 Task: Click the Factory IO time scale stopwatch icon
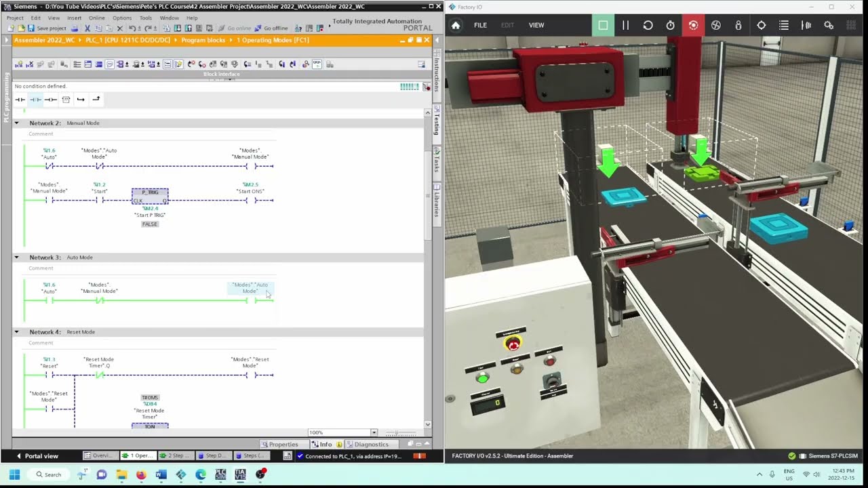coord(670,25)
